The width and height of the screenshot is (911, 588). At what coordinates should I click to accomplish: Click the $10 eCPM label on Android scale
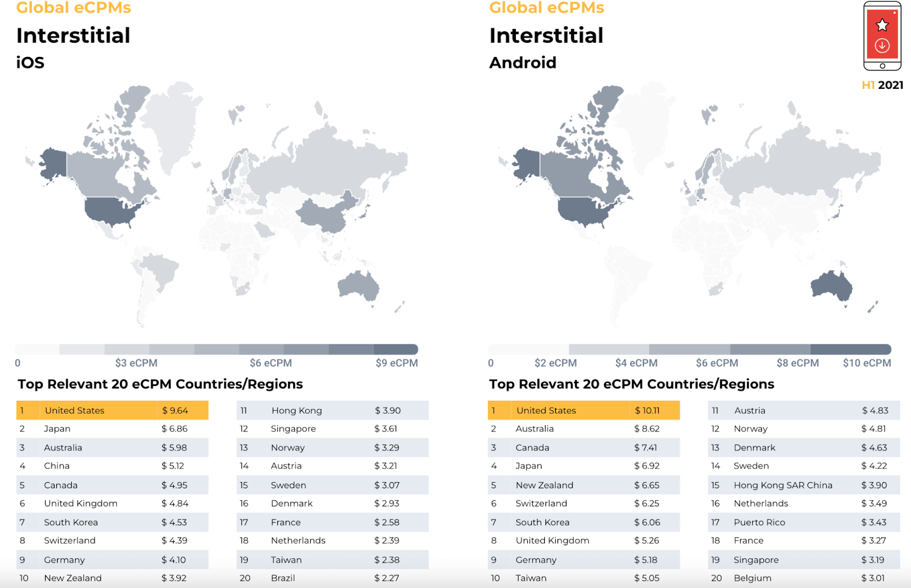(867, 363)
